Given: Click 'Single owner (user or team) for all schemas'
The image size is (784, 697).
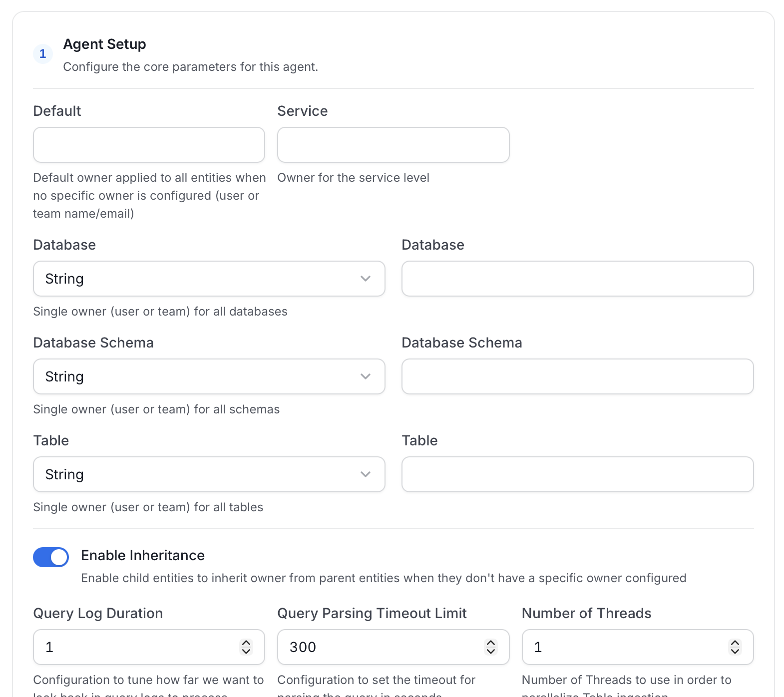Looking at the screenshot, I should click(x=156, y=409).
